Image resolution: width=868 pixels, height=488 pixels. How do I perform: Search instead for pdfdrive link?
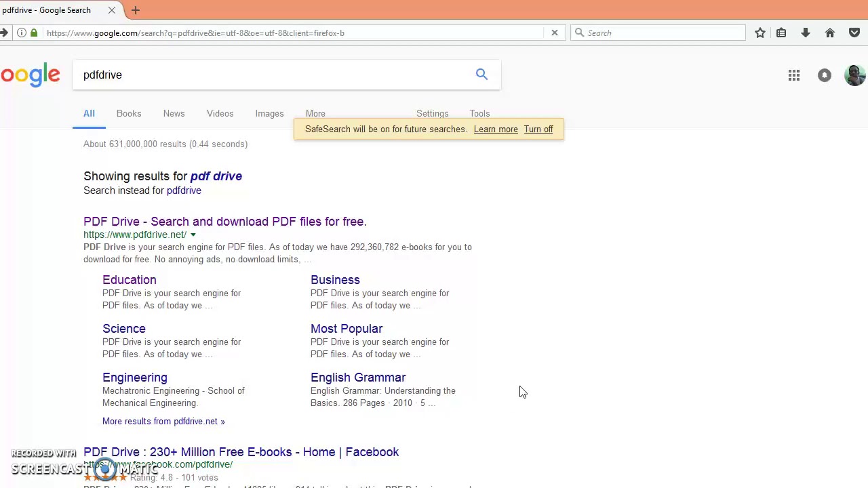click(x=184, y=190)
